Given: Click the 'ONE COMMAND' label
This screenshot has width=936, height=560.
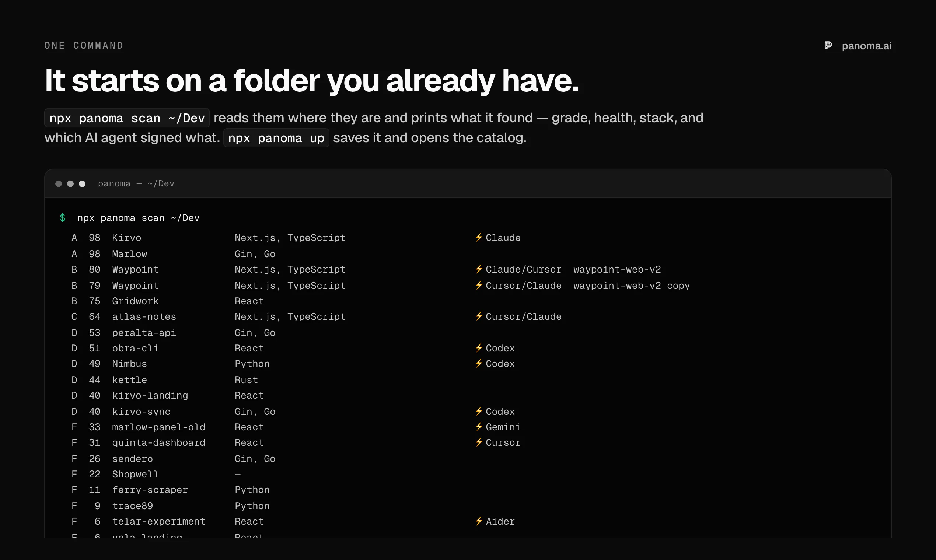Looking at the screenshot, I should tap(84, 46).
